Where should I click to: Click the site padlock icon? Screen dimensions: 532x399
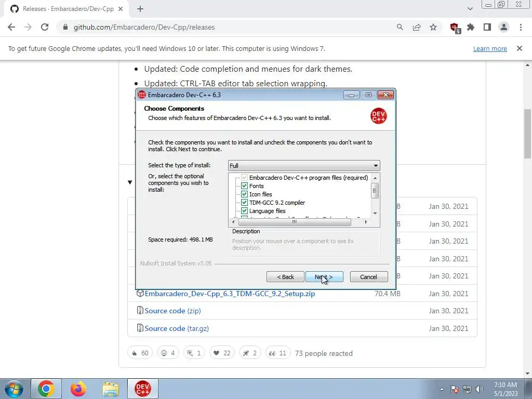click(65, 27)
